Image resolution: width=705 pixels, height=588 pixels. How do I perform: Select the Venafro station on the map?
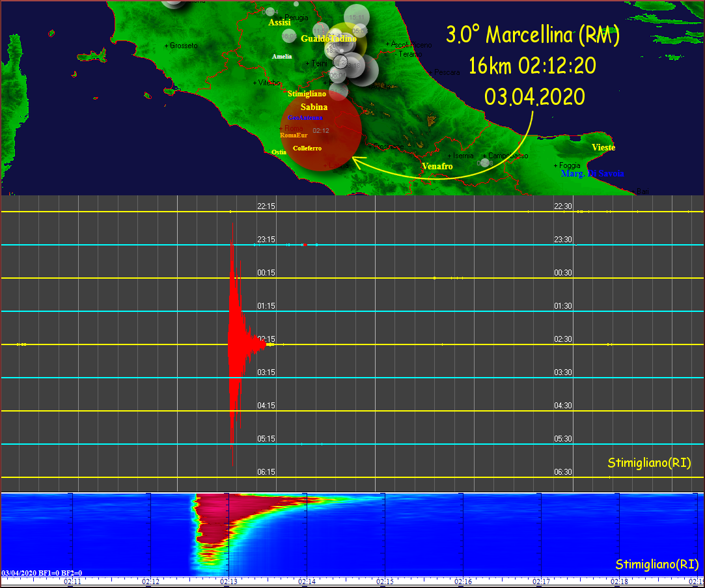437,167
